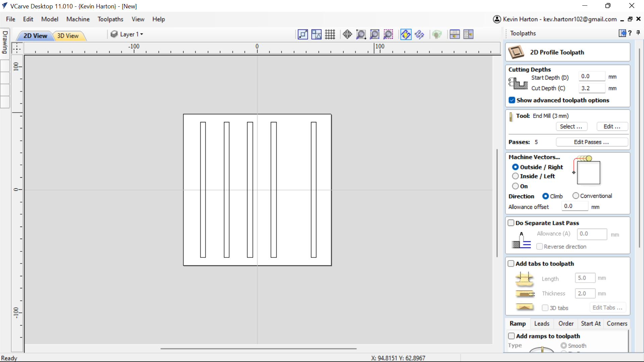Click the VCarve application logo
644x362 pixels.
click(x=5, y=6)
